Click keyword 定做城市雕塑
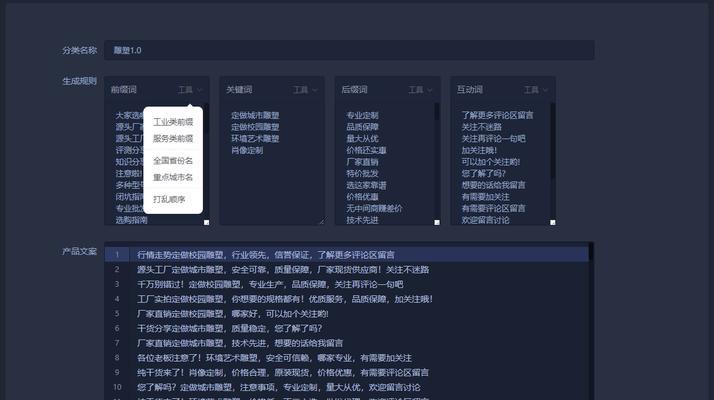Screen dimensions: 714x400 pyautogui.click(x=255, y=115)
